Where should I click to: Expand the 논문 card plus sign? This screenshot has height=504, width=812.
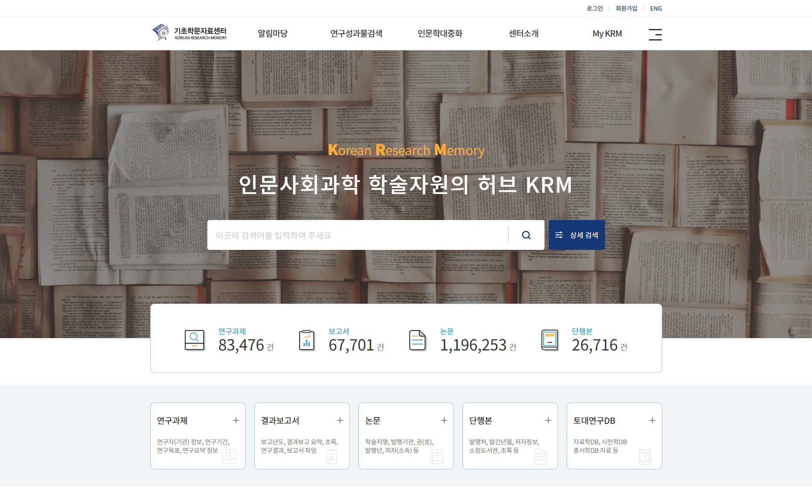coord(444,420)
